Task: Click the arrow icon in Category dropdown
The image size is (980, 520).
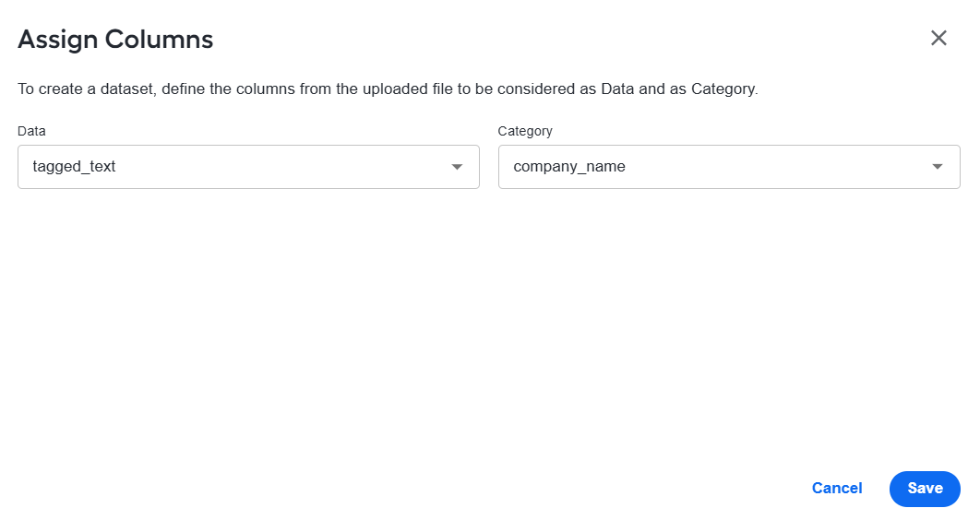Action: pyautogui.click(x=937, y=167)
